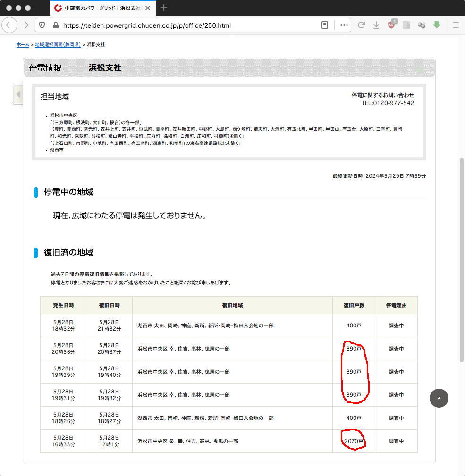The image size is (465, 476).
Task: Click the 停電理由 column header
Action: tap(397, 305)
